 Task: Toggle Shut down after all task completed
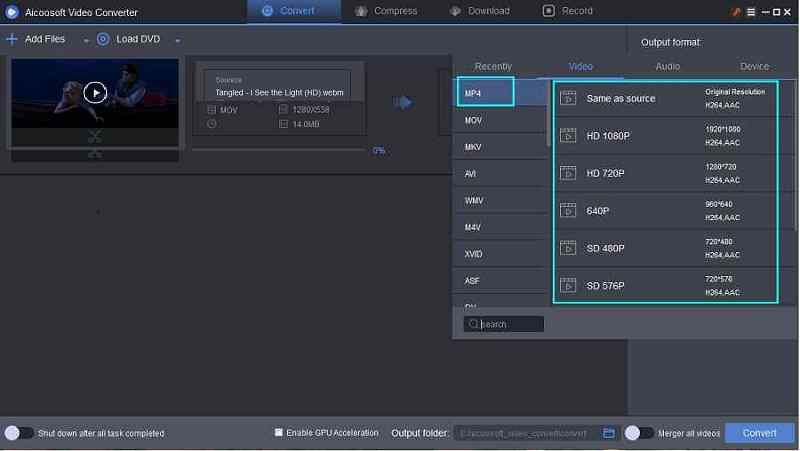[x=19, y=433]
